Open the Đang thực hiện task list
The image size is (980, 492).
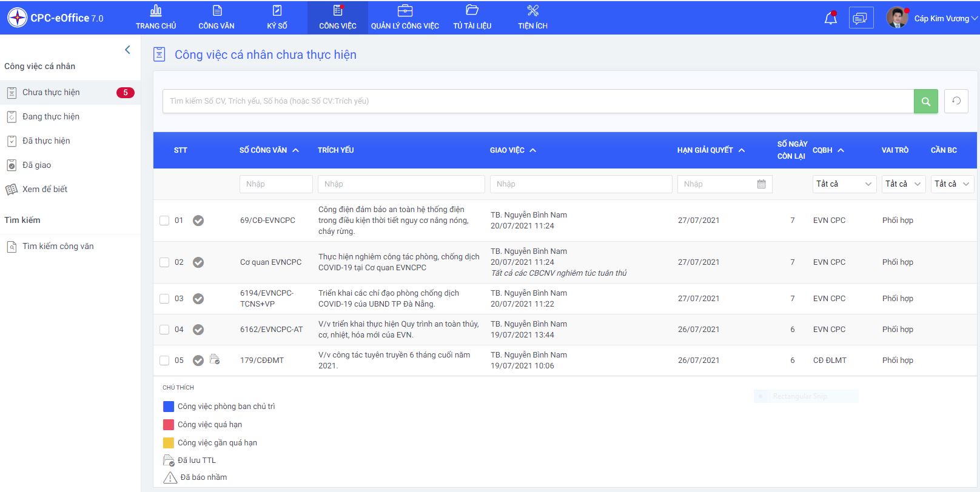70,117
